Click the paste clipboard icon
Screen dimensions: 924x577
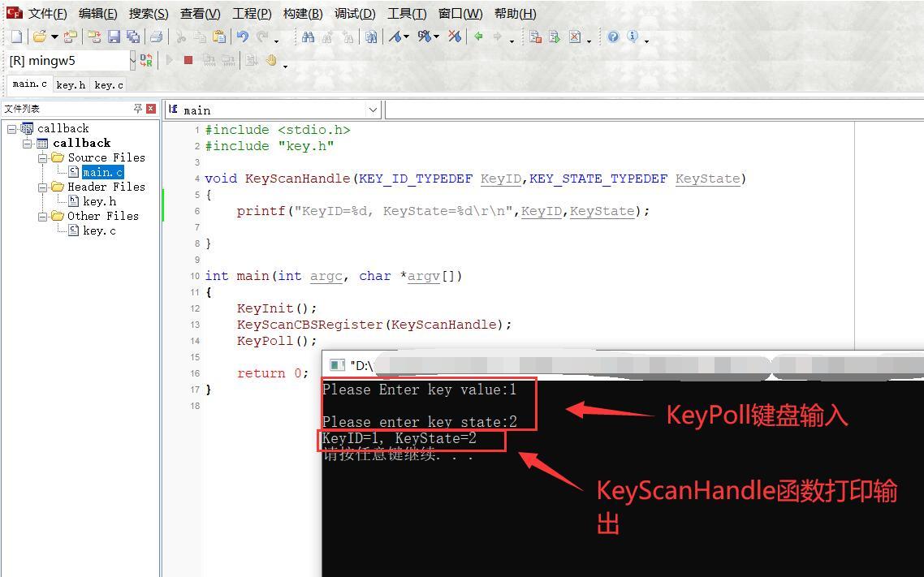(219, 37)
